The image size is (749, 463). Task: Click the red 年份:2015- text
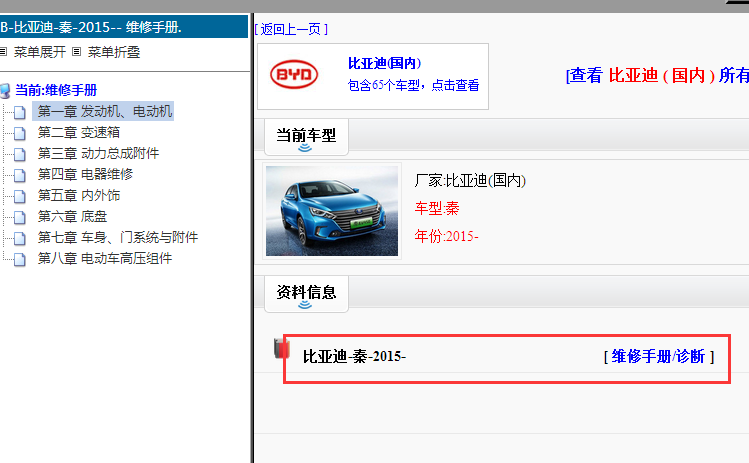click(446, 236)
